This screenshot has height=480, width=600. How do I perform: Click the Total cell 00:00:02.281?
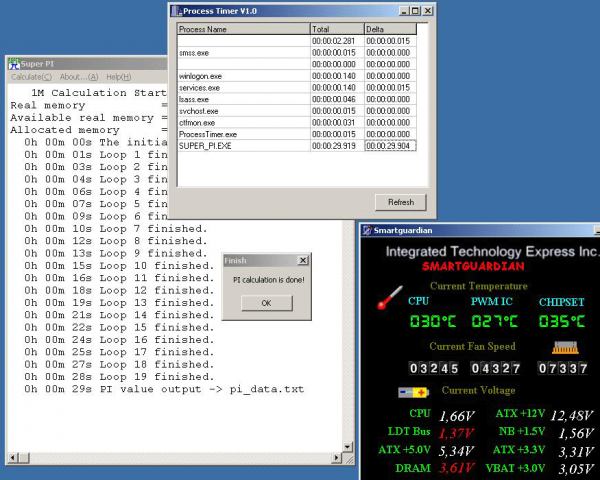click(x=337, y=41)
